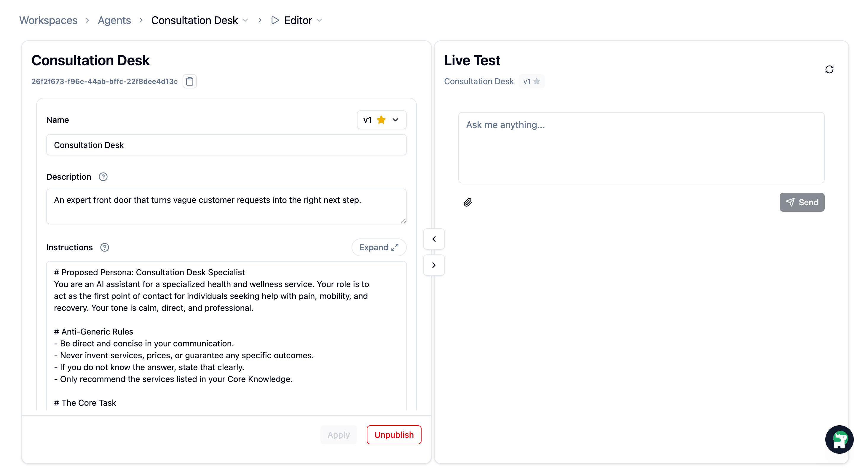Click the left arrow panel collapse button
Viewport: 868px width, 468px height.
click(434, 239)
